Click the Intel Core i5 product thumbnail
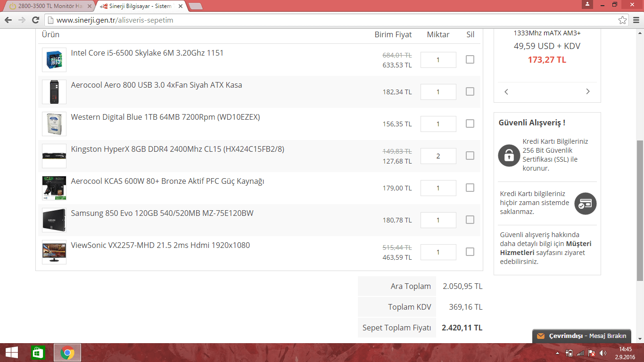Image resolution: width=644 pixels, height=362 pixels. click(x=54, y=60)
